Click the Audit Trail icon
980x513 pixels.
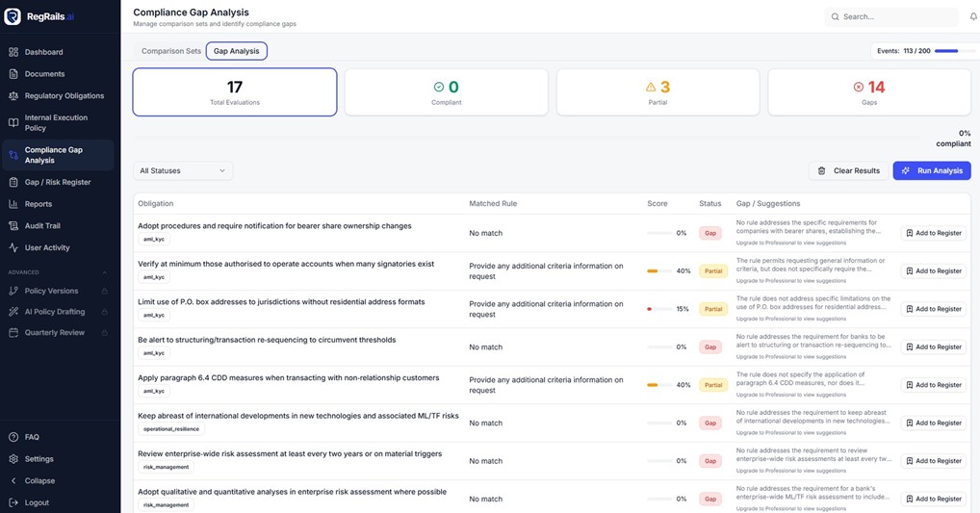pos(13,225)
